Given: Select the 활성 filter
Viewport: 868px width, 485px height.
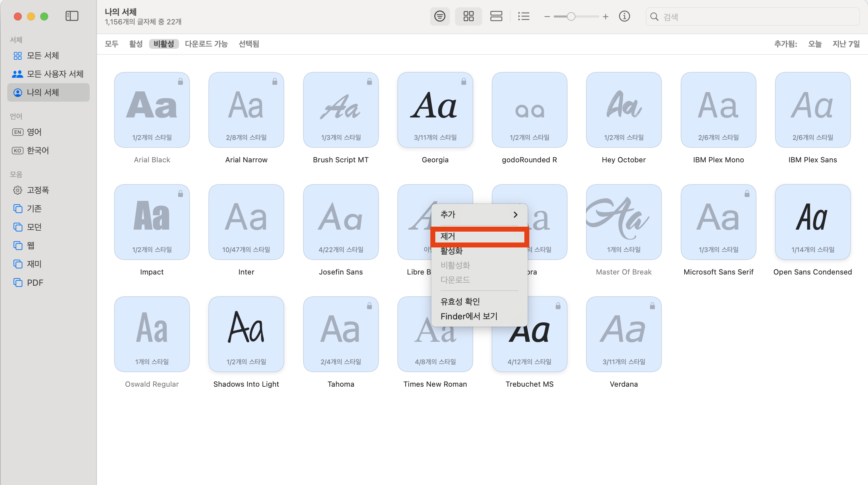Looking at the screenshot, I should (x=136, y=44).
